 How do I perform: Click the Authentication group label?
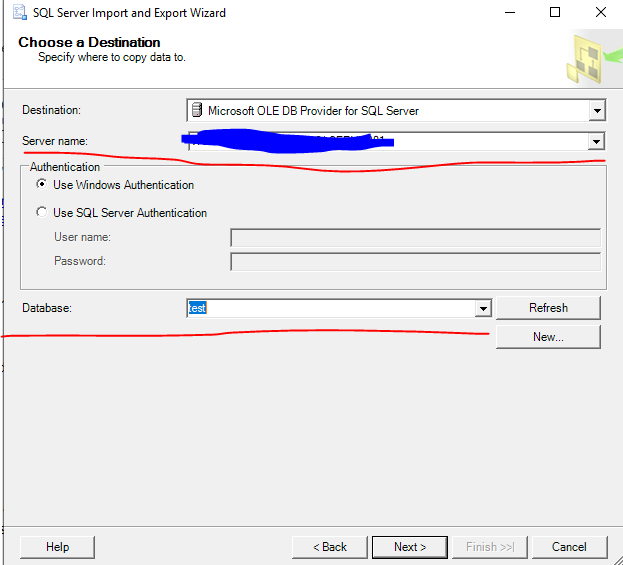(x=65, y=167)
